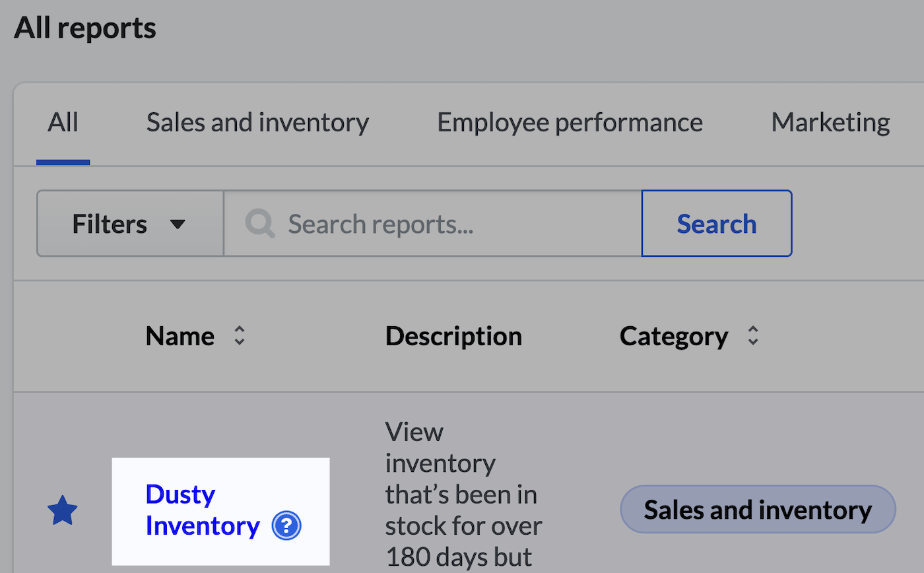Click the search icon inside the reports field

point(259,223)
